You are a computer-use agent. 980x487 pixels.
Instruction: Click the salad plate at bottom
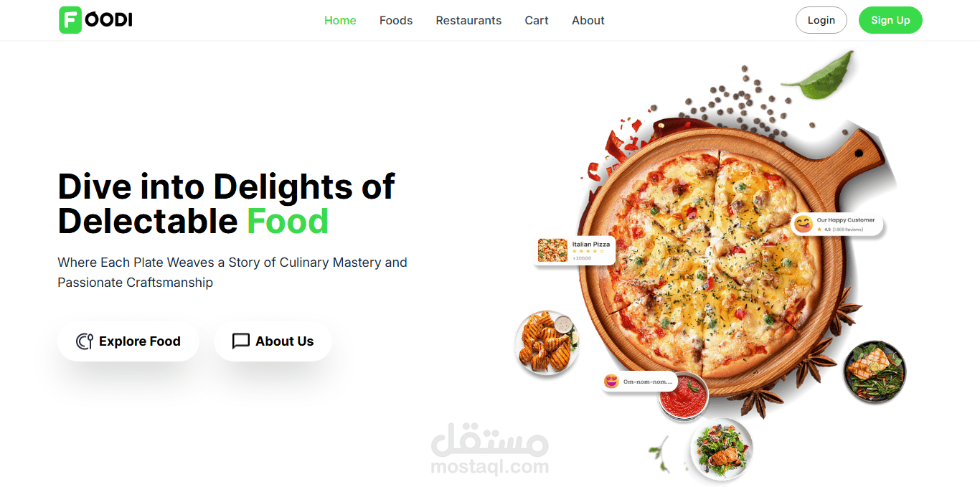721,450
